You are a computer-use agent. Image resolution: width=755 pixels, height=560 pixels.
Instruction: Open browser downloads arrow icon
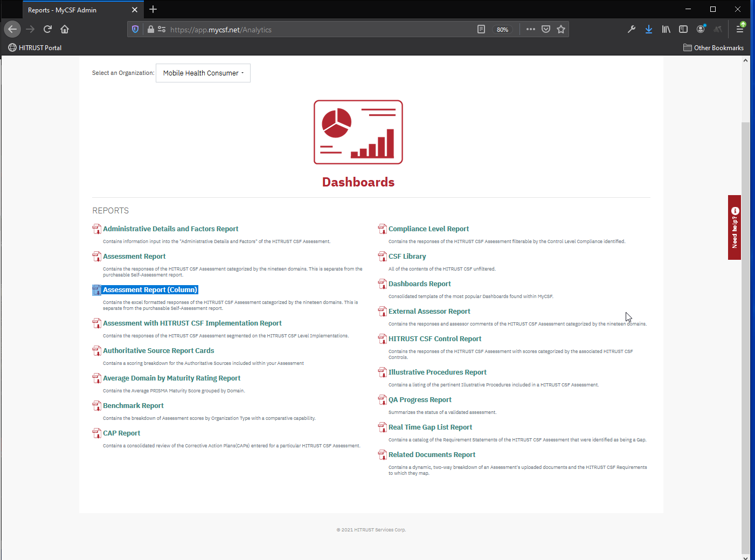point(649,29)
